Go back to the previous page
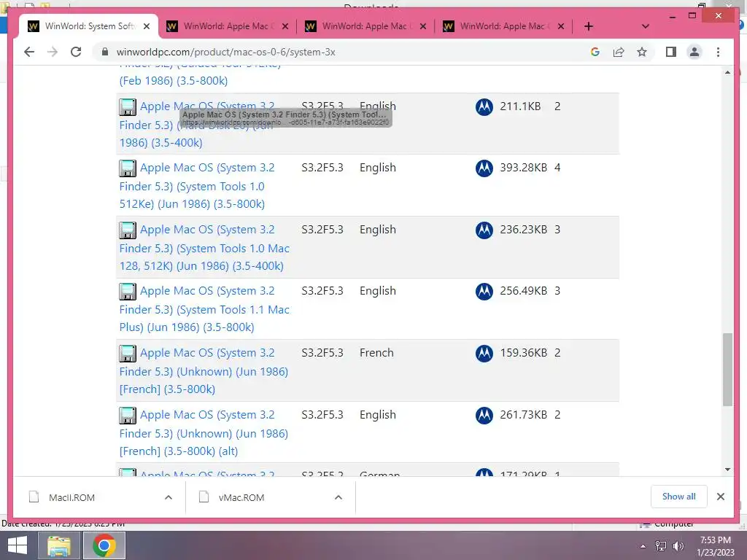 [29, 52]
